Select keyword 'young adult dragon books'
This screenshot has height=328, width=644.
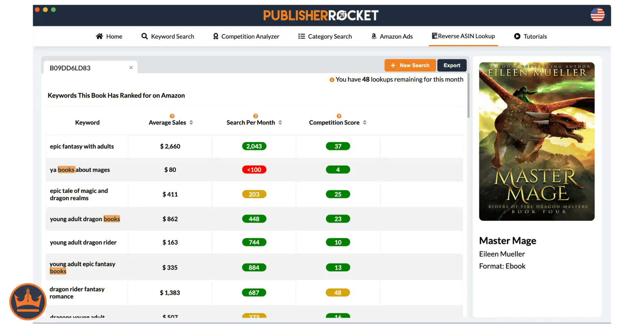(x=85, y=219)
